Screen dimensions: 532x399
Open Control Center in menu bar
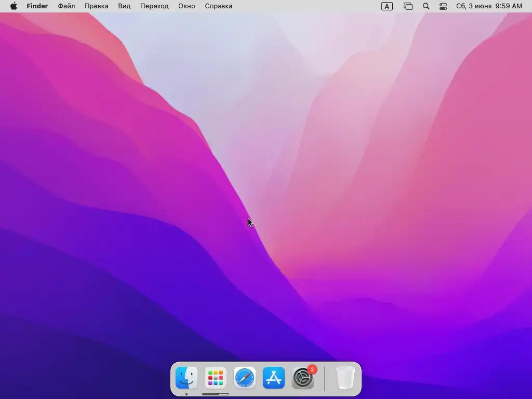point(443,6)
